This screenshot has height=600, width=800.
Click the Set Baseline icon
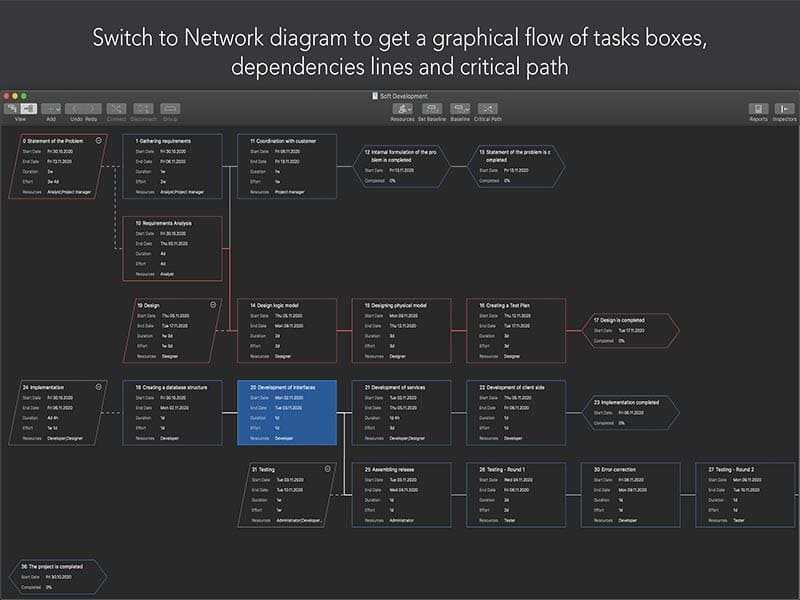coord(432,108)
